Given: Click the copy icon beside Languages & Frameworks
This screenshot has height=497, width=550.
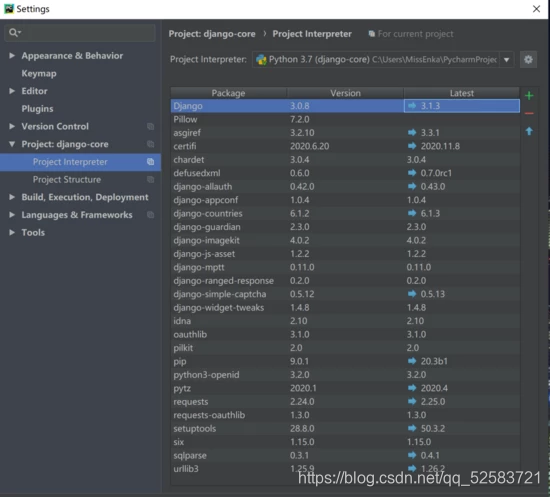Looking at the screenshot, I should (150, 215).
